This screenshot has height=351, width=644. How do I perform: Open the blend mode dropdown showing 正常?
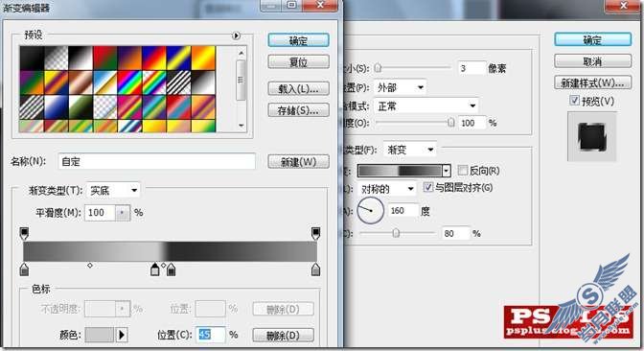pos(425,106)
